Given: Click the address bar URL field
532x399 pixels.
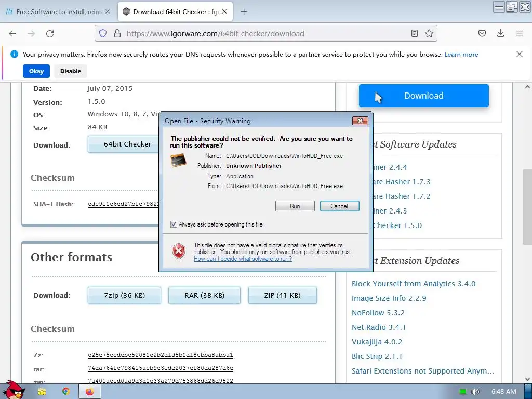Looking at the screenshot, I should click(x=264, y=34).
